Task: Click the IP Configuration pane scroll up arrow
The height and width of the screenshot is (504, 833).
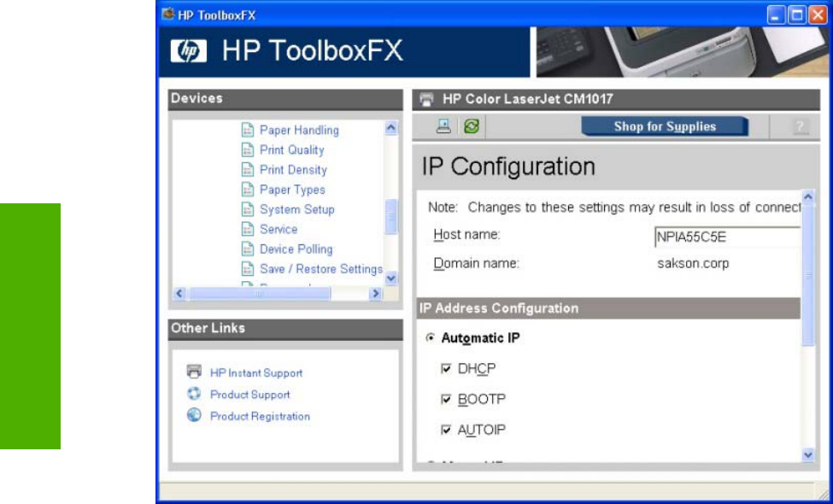Action: click(x=808, y=197)
